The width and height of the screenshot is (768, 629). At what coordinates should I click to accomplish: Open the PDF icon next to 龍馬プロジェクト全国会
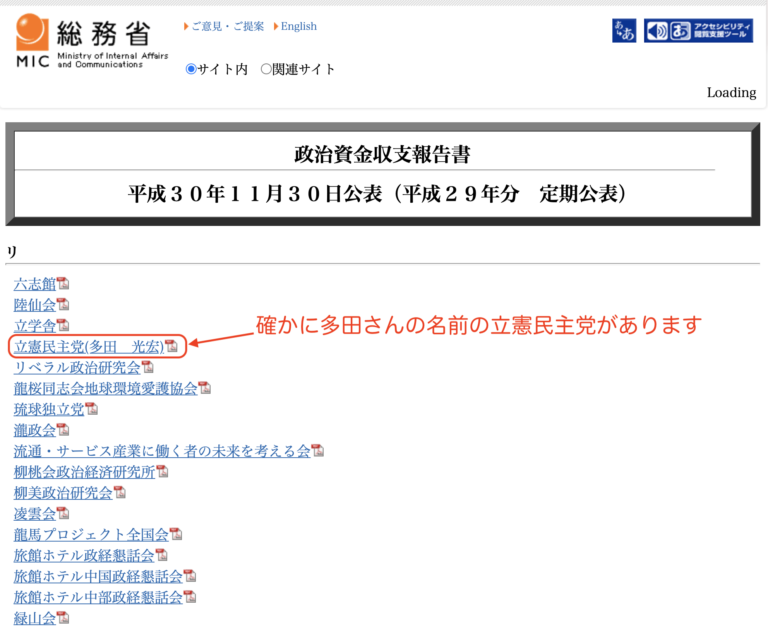click(176, 534)
